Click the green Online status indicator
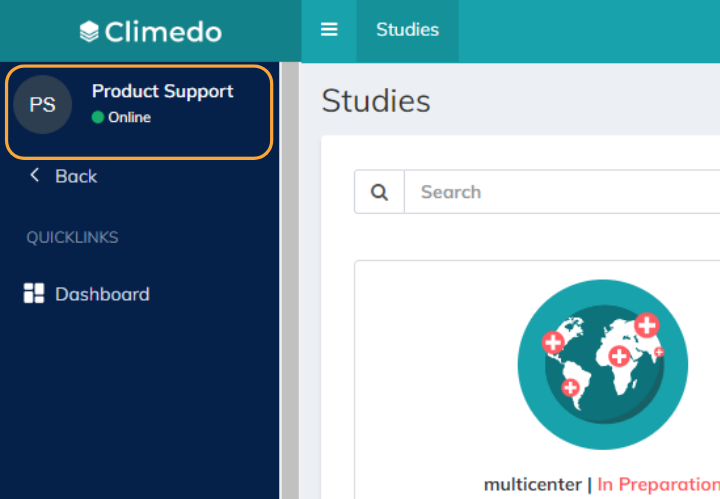 (x=98, y=118)
